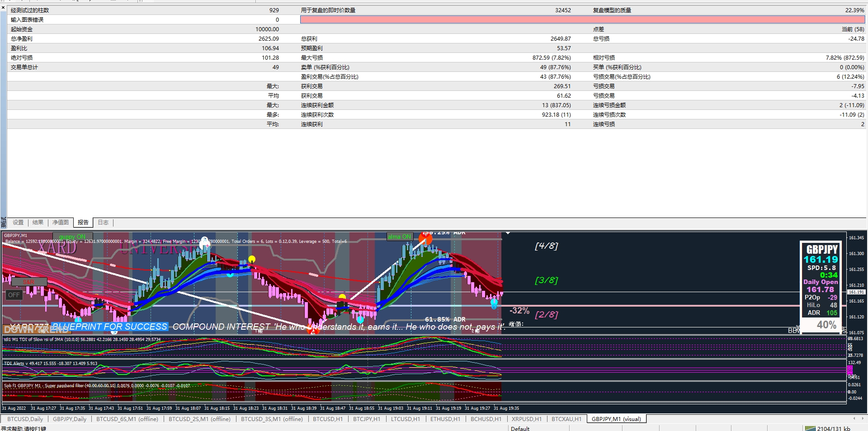Click the 交易单总计 label
868x431 pixels.
pos(24,67)
